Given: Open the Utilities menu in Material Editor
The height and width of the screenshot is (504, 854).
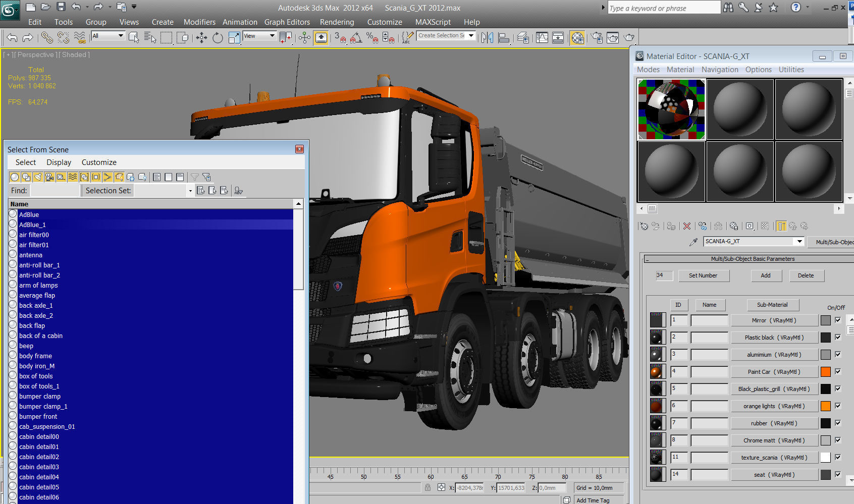Looking at the screenshot, I should coord(791,70).
